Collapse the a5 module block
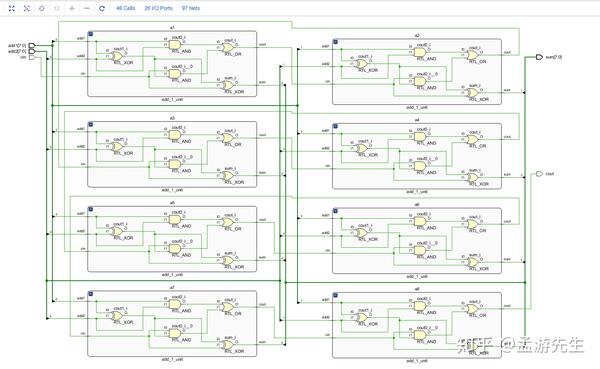 91,209
